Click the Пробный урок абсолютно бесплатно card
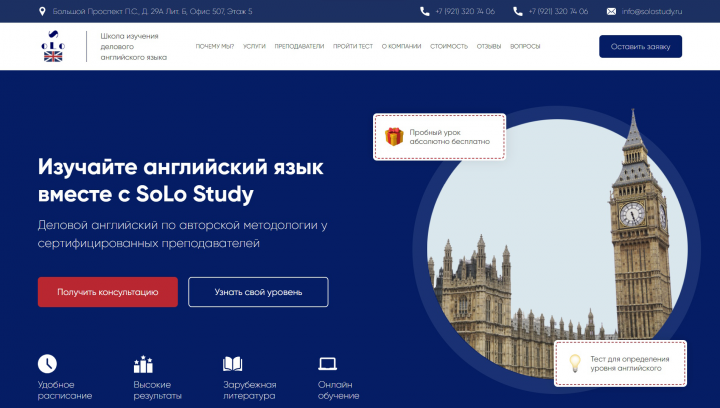The height and width of the screenshot is (408, 720). 440,137
